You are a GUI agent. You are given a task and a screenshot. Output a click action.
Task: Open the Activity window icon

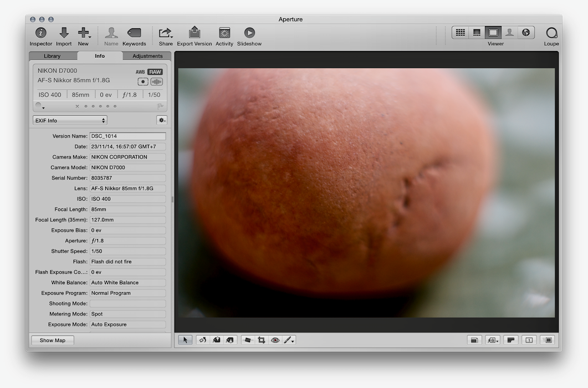pos(224,33)
